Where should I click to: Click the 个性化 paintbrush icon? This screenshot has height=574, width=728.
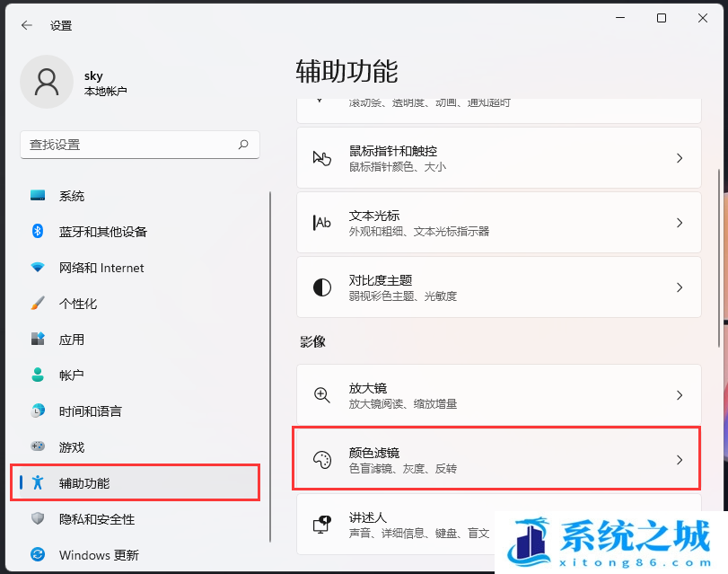[37, 304]
